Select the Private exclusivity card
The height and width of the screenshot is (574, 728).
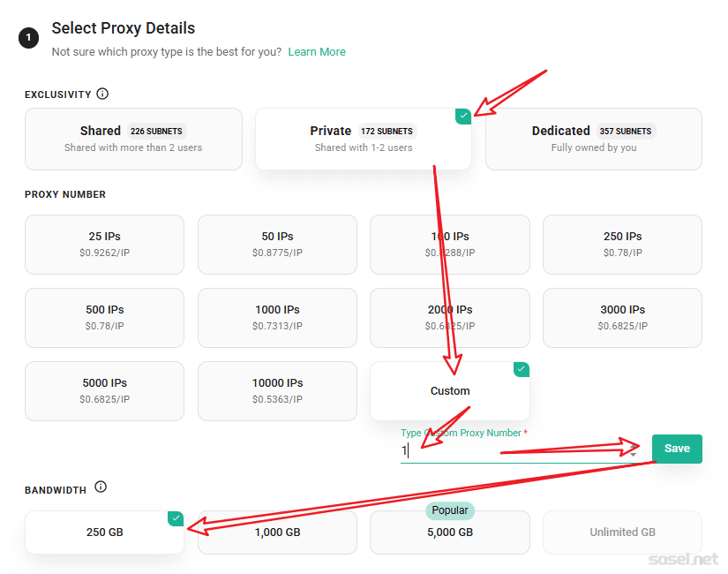[x=363, y=139]
